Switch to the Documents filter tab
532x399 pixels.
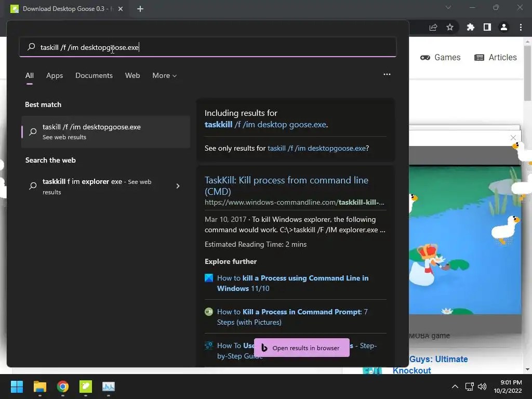(x=94, y=76)
